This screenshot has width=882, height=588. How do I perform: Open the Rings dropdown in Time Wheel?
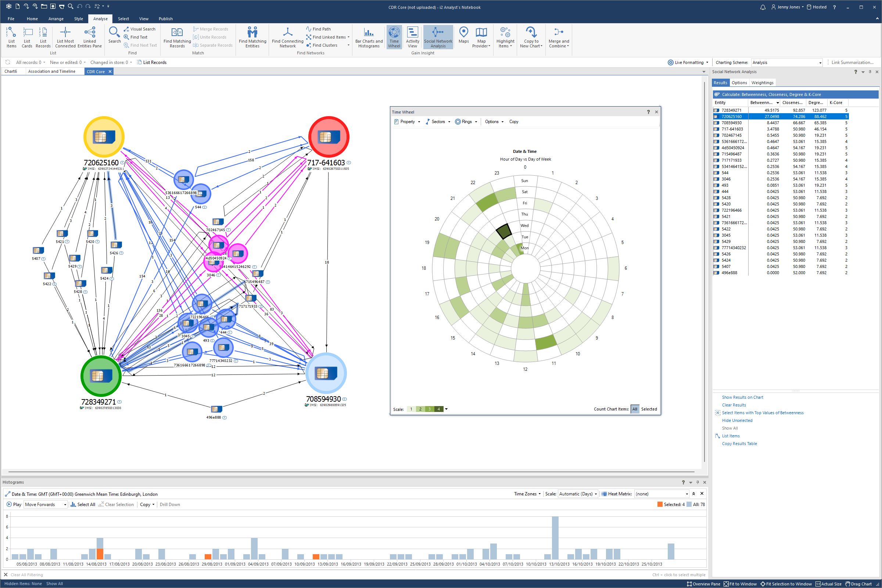(x=466, y=122)
